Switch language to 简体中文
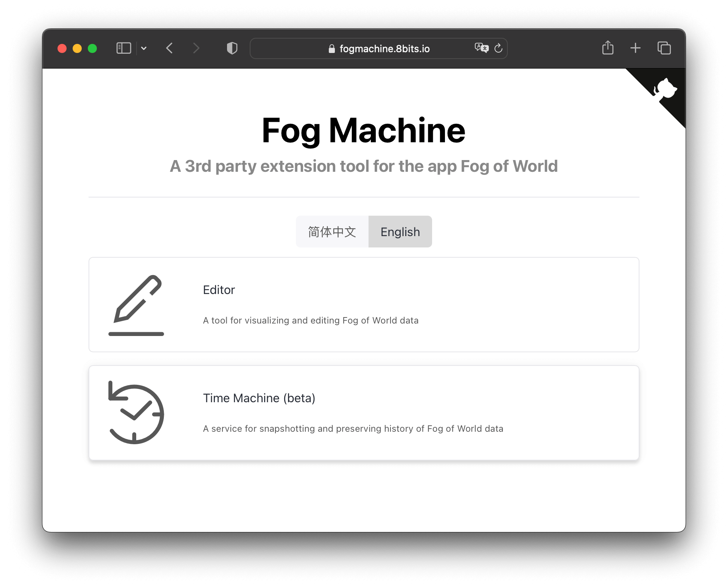This screenshot has height=588, width=728. (x=332, y=232)
